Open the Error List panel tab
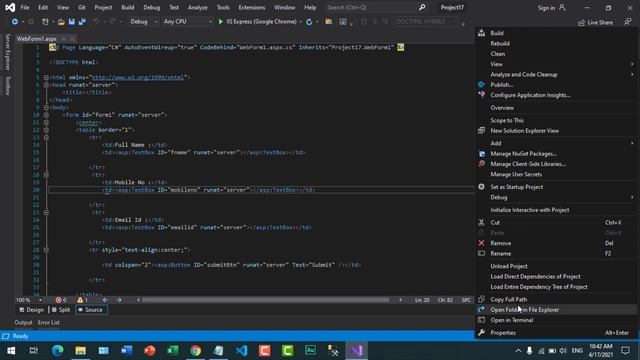This screenshot has width=640, height=360. (49, 322)
